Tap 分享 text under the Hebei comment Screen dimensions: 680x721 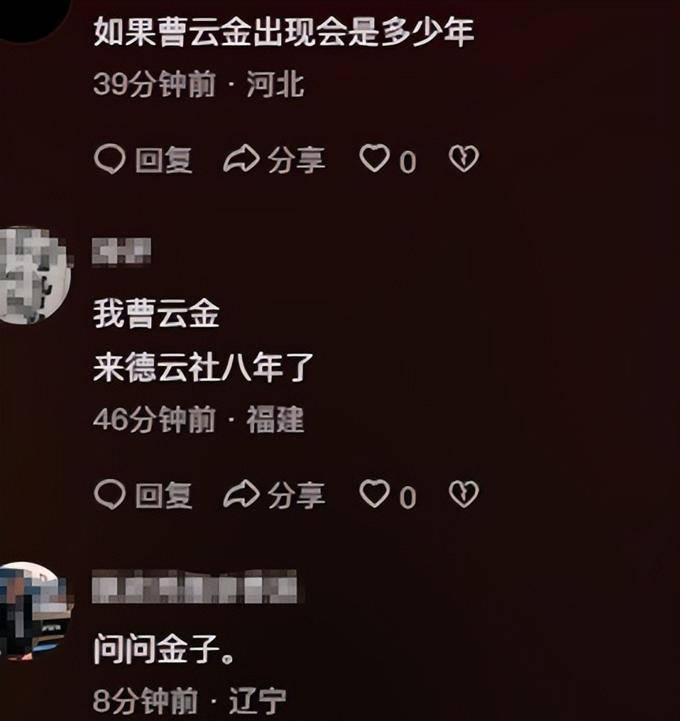pyautogui.click(x=297, y=160)
